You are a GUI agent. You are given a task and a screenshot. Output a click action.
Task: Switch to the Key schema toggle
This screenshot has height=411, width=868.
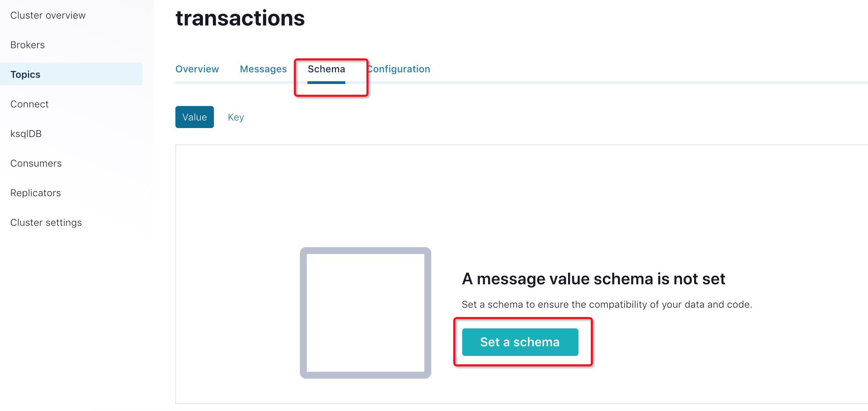click(236, 117)
